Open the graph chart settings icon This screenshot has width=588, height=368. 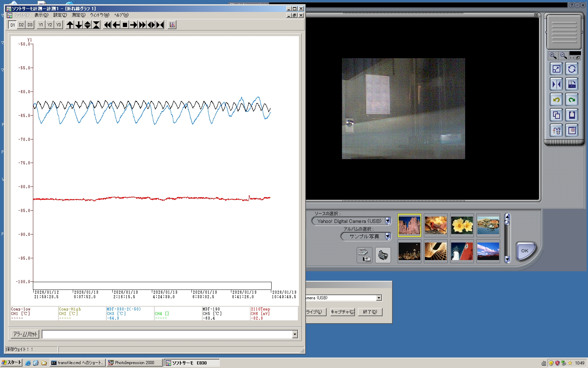tap(172, 25)
